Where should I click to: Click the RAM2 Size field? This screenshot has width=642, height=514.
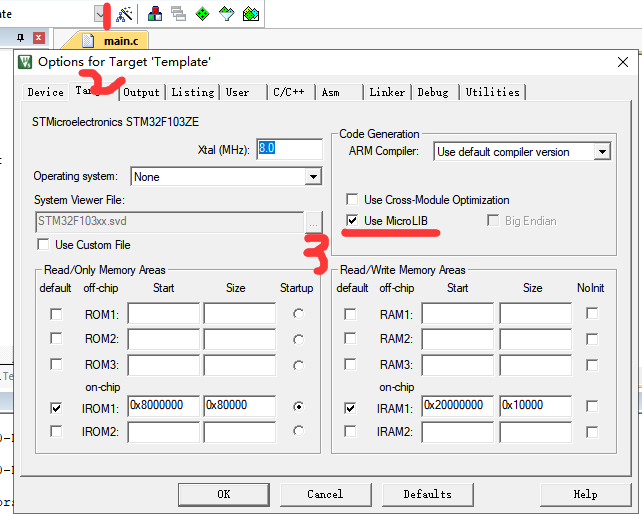(536, 339)
